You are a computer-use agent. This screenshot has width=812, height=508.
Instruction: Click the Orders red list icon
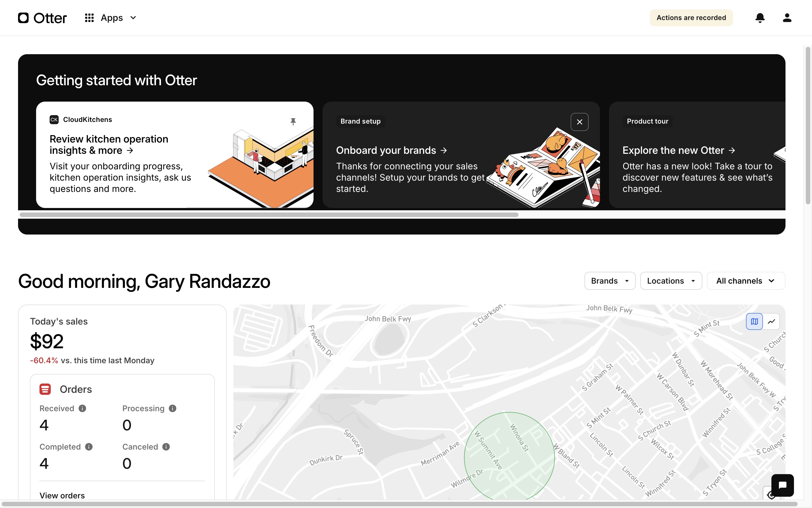coord(45,389)
